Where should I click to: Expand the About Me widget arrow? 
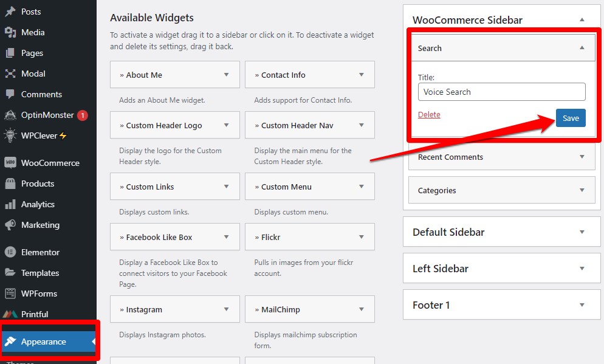pyautogui.click(x=226, y=75)
